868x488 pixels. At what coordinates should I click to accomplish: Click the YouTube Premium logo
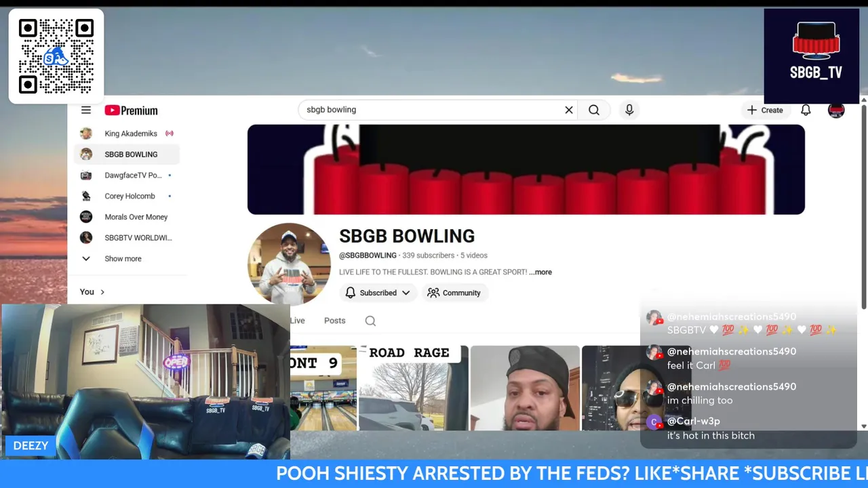(131, 110)
